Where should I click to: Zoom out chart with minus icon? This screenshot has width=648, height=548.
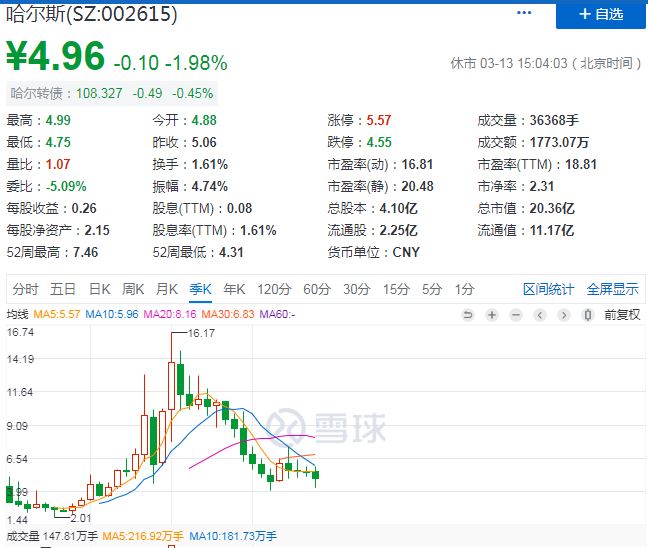[516, 315]
